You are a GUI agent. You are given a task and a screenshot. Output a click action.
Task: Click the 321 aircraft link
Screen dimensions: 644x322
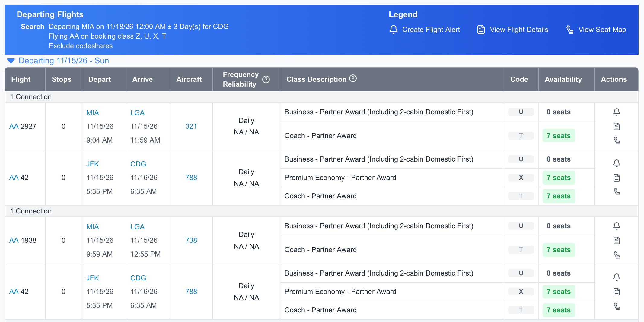coord(191,126)
